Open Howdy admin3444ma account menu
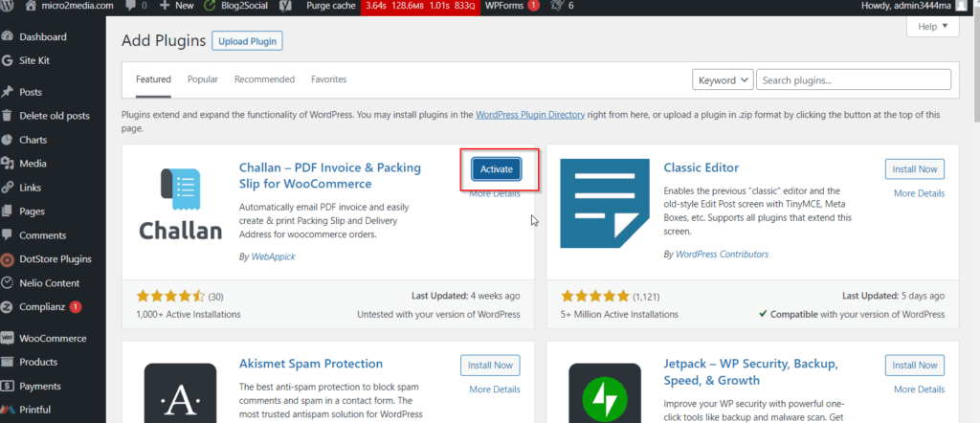 click(914, 6)
